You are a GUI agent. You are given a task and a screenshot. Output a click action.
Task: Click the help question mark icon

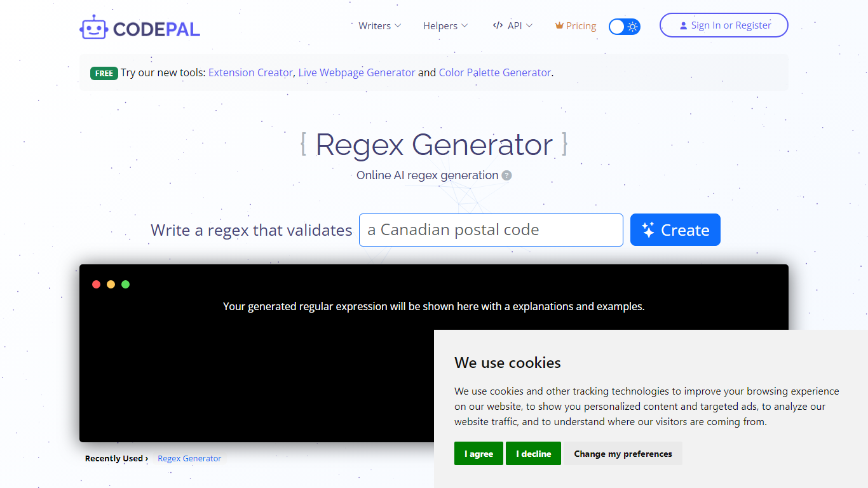pos(506,175)
